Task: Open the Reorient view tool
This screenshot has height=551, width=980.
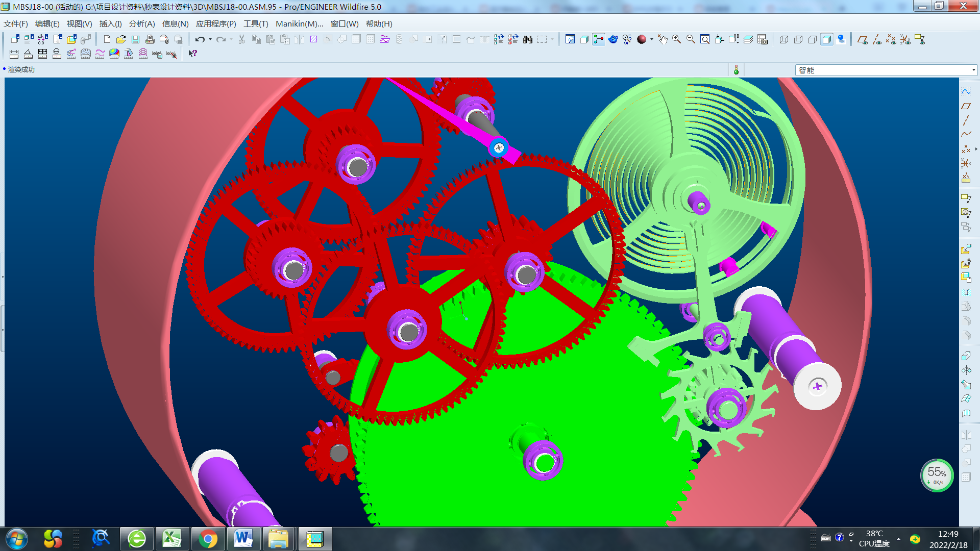Action: (719, 39)
